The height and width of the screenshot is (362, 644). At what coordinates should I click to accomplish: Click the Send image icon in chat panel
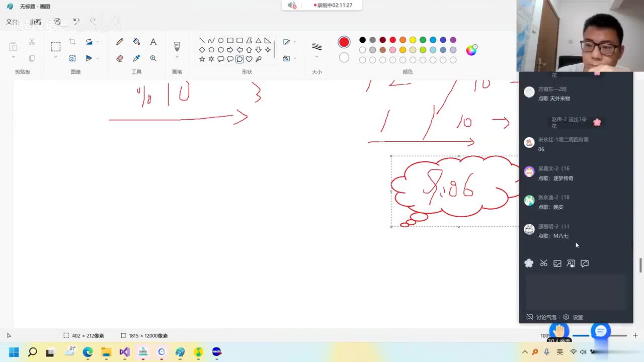(x=557, y=263)
